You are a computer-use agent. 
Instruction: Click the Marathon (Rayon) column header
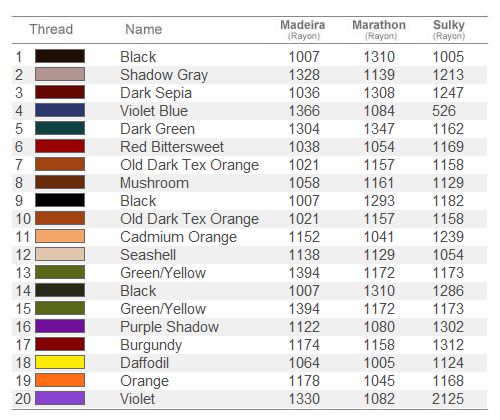coord(379,30)
